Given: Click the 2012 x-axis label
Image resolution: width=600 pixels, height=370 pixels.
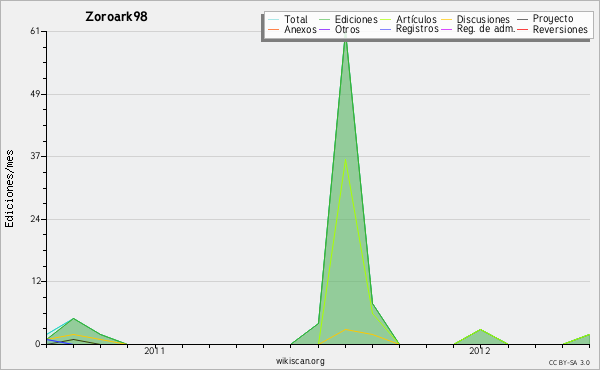Looking at the screenshot, I should 480,351.
